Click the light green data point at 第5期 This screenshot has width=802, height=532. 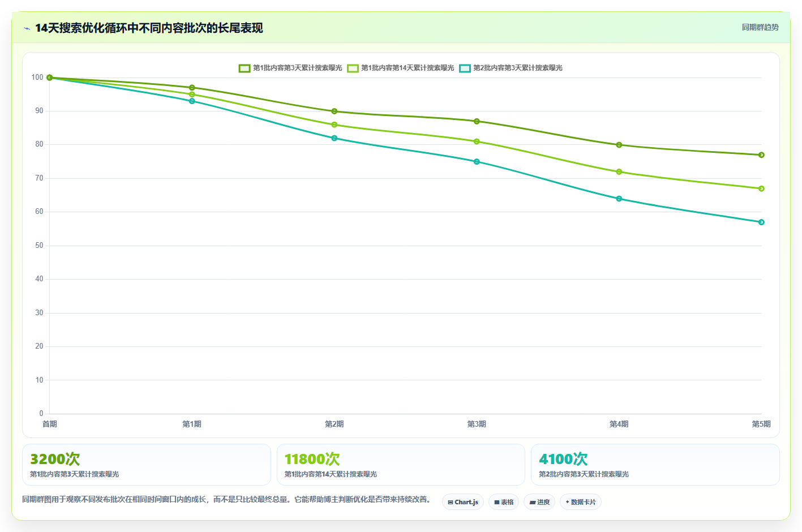click(761, 188)
